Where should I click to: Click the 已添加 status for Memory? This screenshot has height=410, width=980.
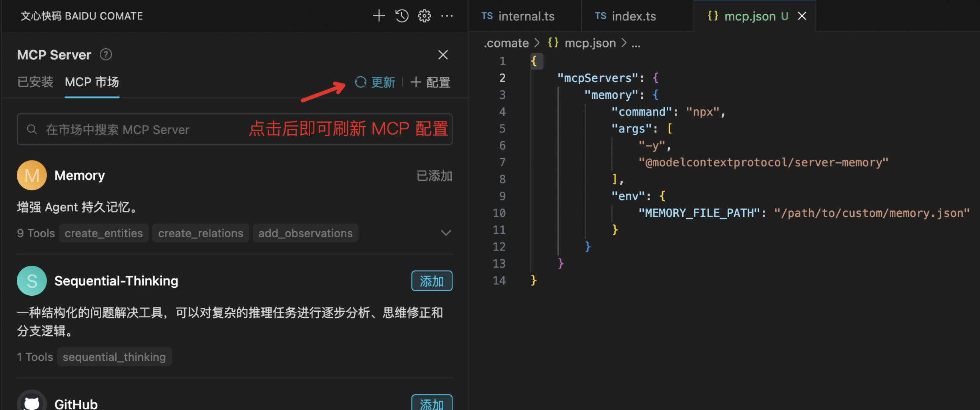(434, 176)
